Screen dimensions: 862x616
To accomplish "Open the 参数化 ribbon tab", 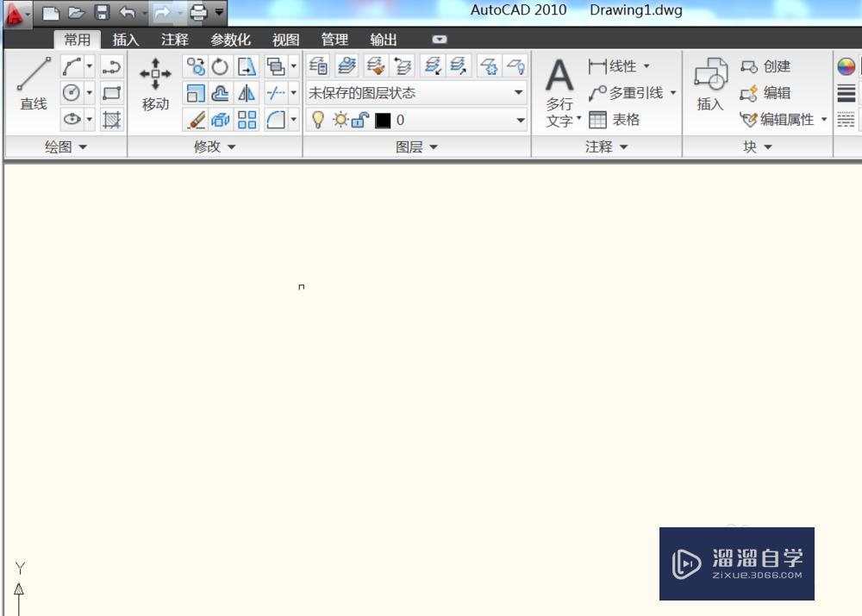I will (x=230, y=40).
